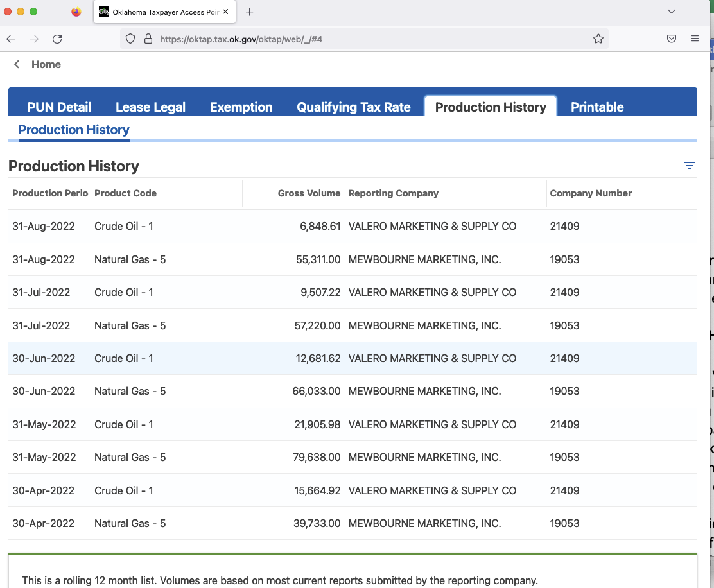Click 31-May-2022 in the Crude Oil row
This screenshot has height=588, width=714.
pyautogui.click(x=44, y=424)
